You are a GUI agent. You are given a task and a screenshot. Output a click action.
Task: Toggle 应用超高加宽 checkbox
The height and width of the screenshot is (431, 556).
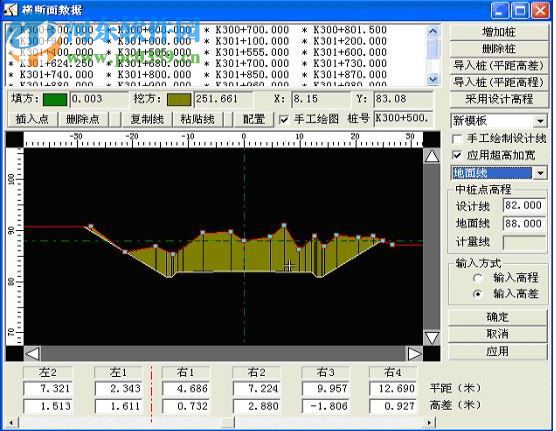[x=457, y=155]
